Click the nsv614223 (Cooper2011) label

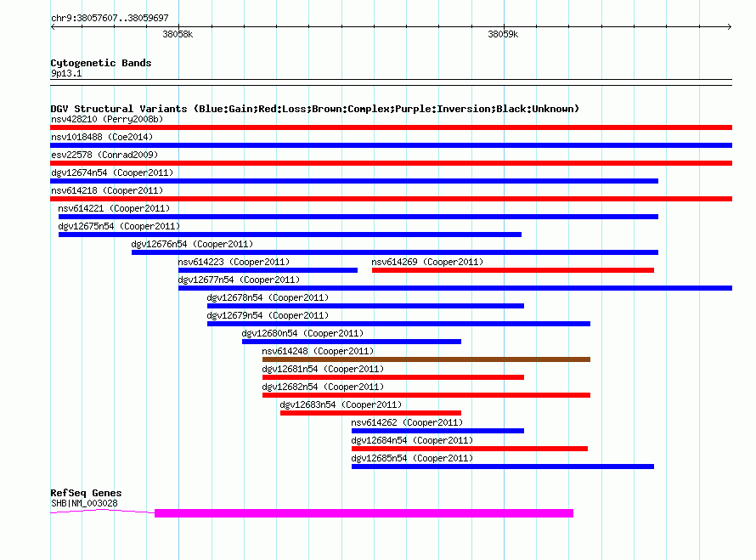pos(234,262)
